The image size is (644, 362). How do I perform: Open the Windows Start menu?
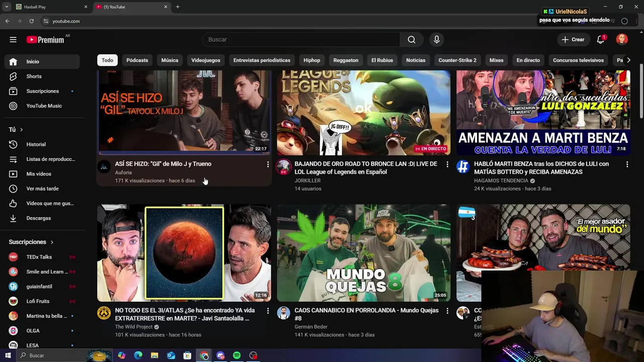(x=8, y=355)
